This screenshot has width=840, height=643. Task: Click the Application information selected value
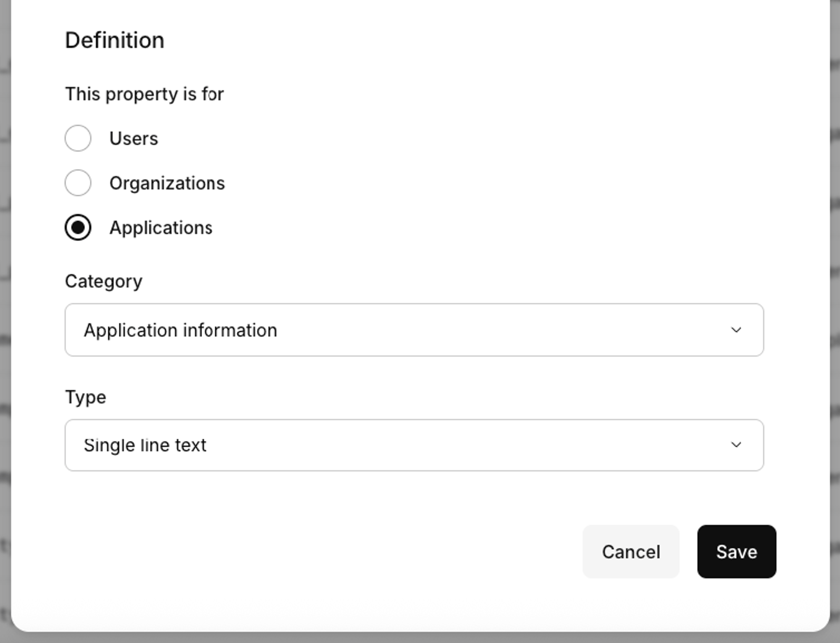tap(181, 330)
